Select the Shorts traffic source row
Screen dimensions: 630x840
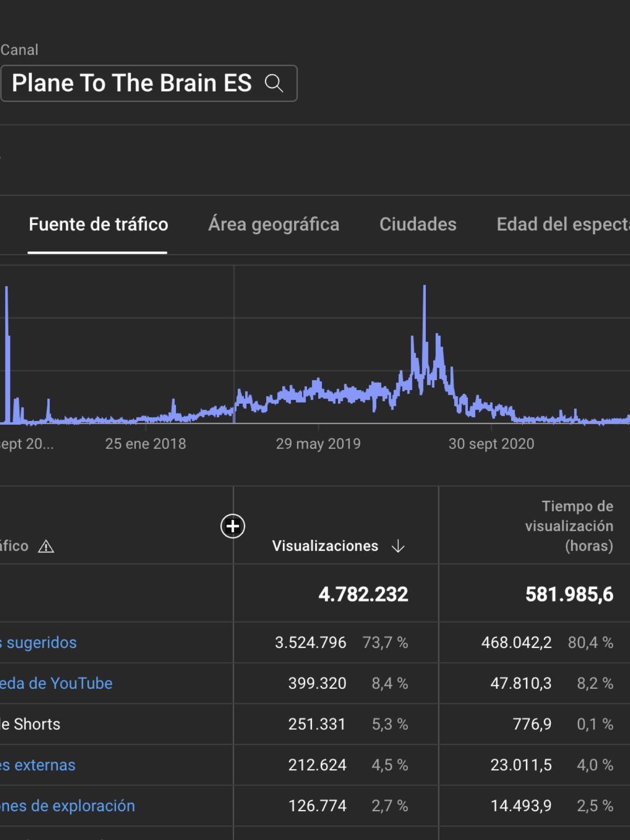tap(31, 724)
